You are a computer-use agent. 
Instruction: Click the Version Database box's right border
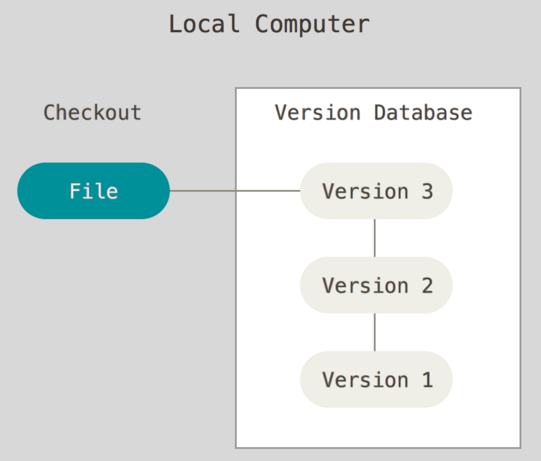click(x=520, y=268)
